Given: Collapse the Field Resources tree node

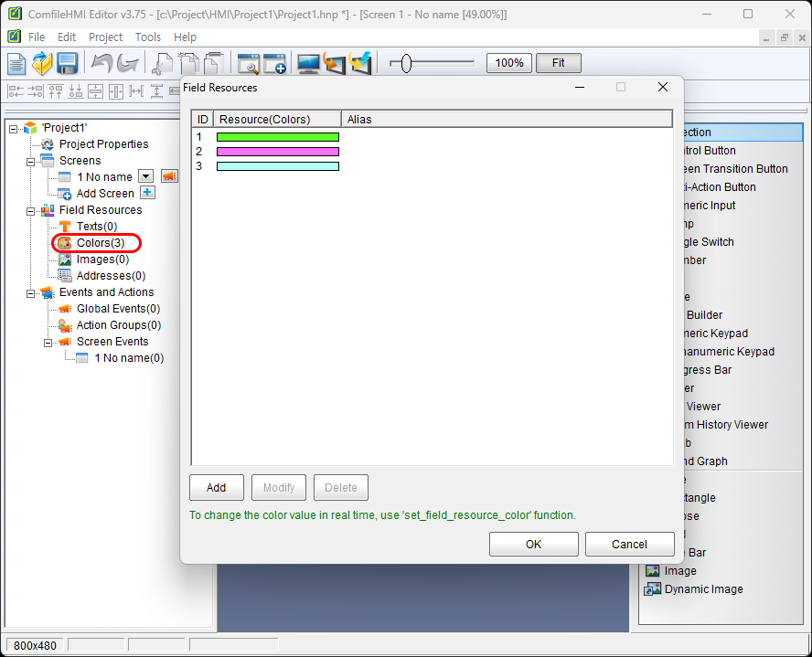Looking at the screenshot, I should click(31, 210).
